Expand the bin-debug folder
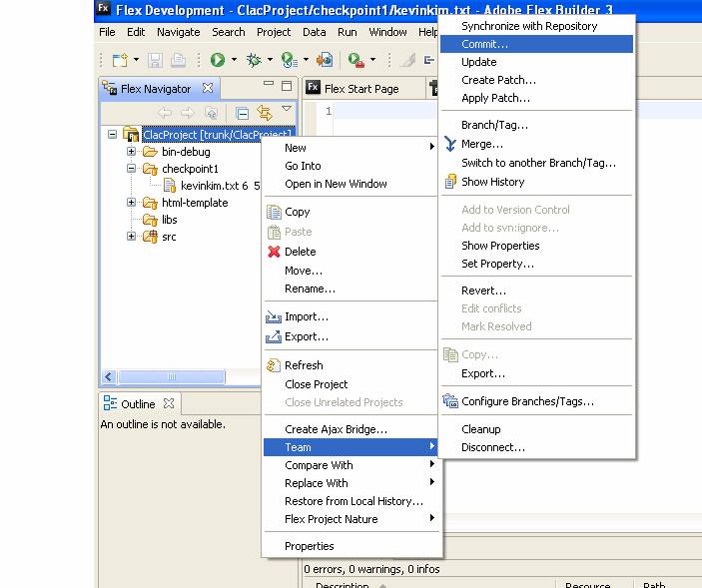The width and height of the screenshot is (702, 588). (131, 152)
